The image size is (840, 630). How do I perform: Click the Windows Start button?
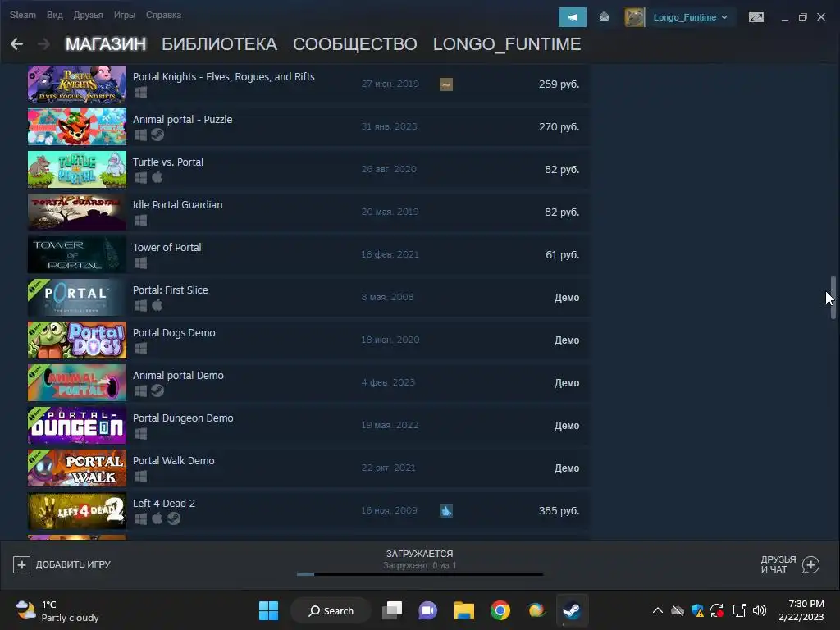coord(268,610)
